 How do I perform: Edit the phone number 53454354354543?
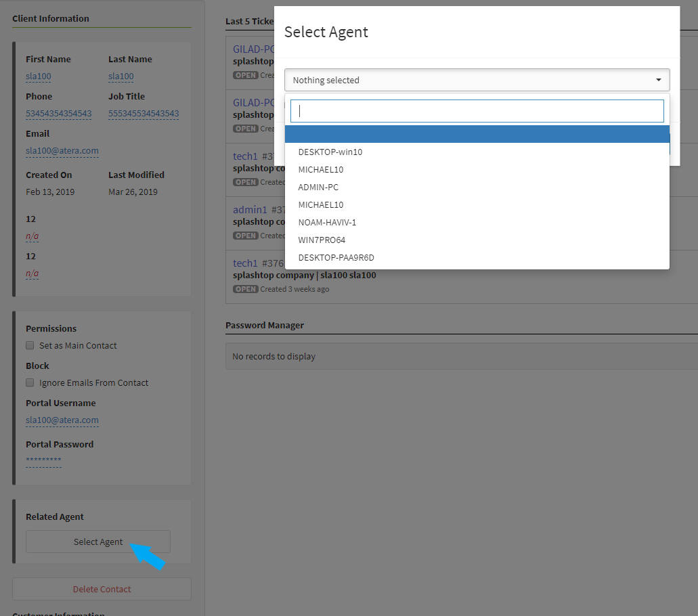tap(59, 113)
